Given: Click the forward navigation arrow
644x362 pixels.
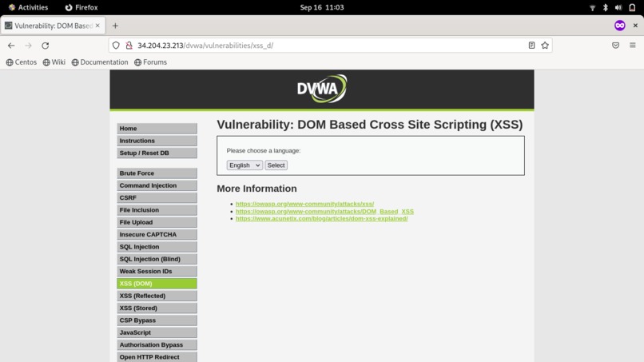Looking at the screenshot, I should click(x=28, y=46).
